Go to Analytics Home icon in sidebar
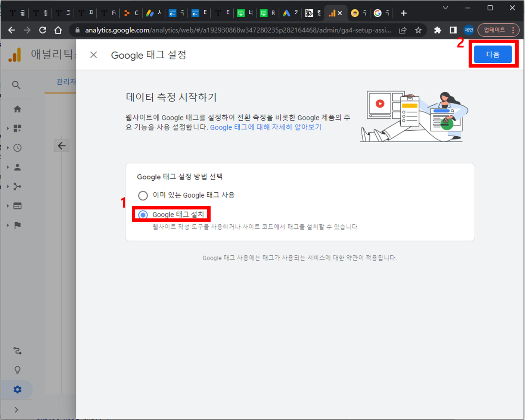 pos(17,109)
